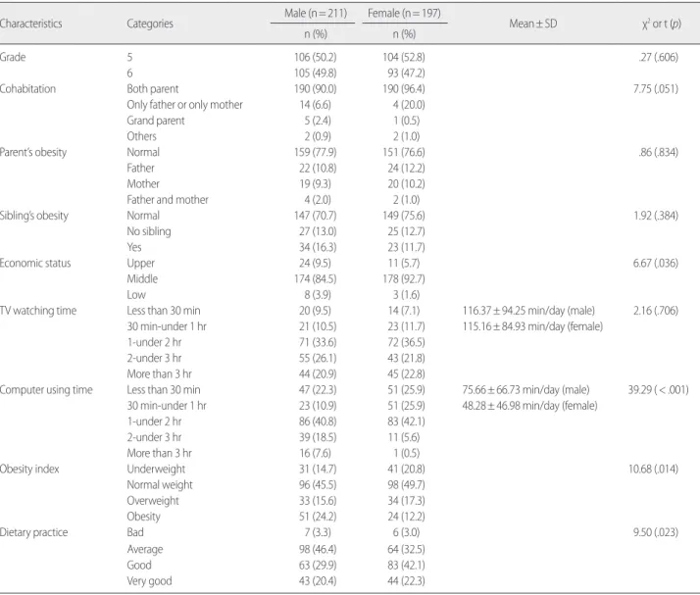The height and width of the screenshot is (595, 700).
Task: Select the 'Sibling's obesity' label
Action: (34, 216)
